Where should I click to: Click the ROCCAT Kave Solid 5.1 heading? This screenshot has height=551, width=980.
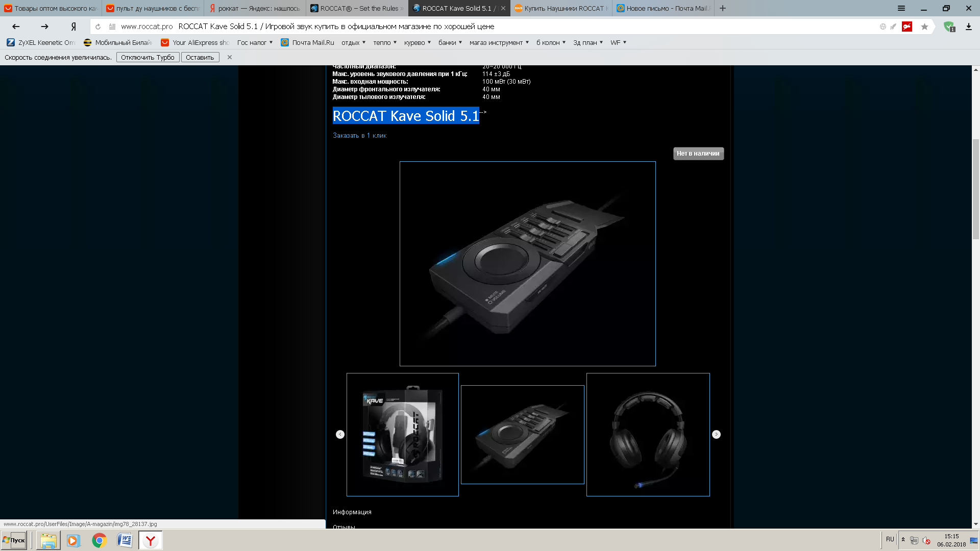click(406, 116)
